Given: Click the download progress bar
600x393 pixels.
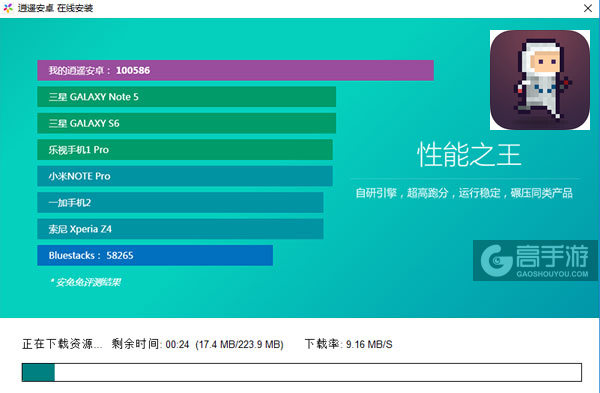Looking at the screenshot, I should 302,372.
